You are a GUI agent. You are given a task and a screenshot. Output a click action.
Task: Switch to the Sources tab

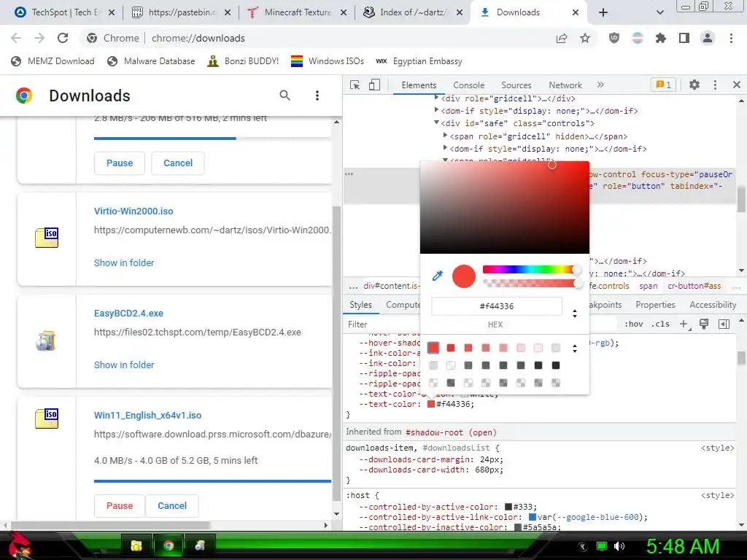coord(516,85)
